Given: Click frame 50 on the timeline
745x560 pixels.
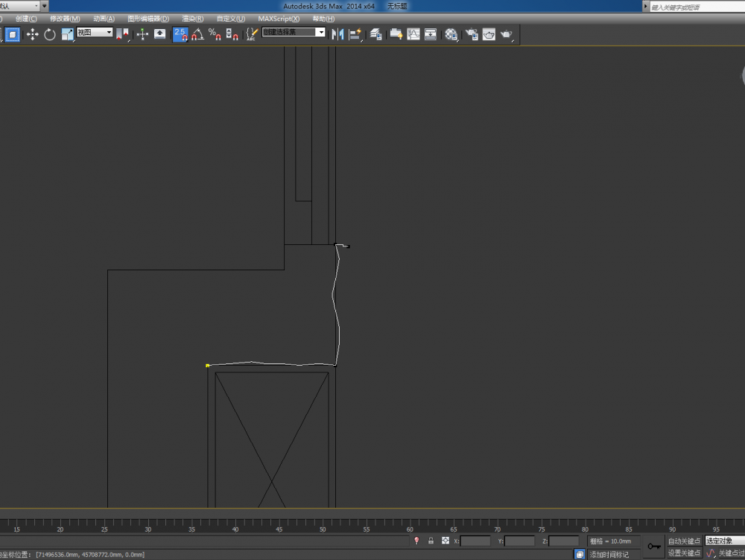Looking at the screenshot, I should click(x=323, y=529).
